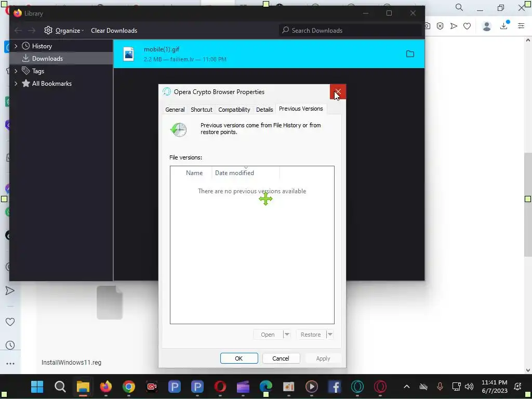532x399 pixels.
Task: Select the mobile(1).gif file name
Action: click(162, 49)
